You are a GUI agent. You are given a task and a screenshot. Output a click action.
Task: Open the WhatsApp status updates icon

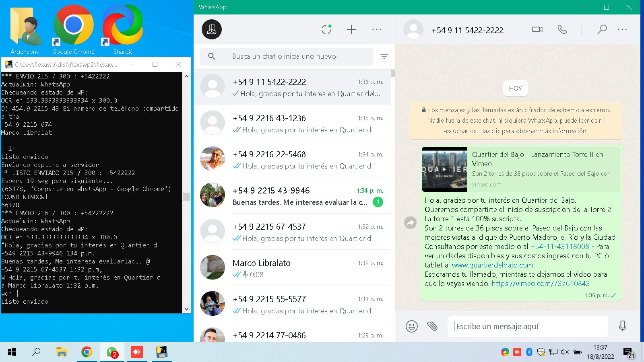326,29
